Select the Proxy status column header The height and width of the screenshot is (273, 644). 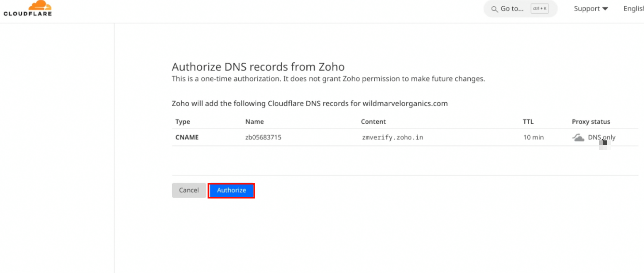pos(590,122)
